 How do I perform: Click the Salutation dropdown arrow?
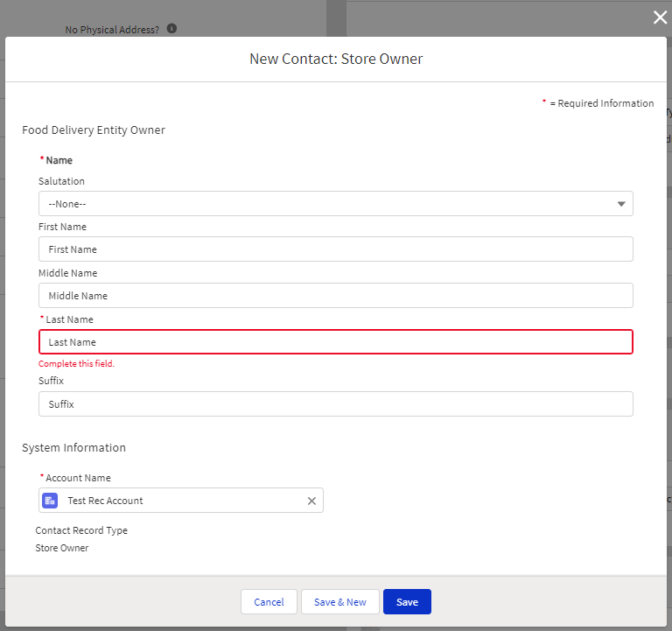621,204
